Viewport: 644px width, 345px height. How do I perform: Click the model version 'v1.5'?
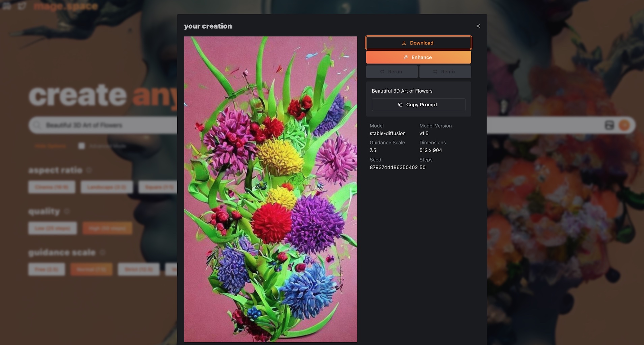(424, 133)
